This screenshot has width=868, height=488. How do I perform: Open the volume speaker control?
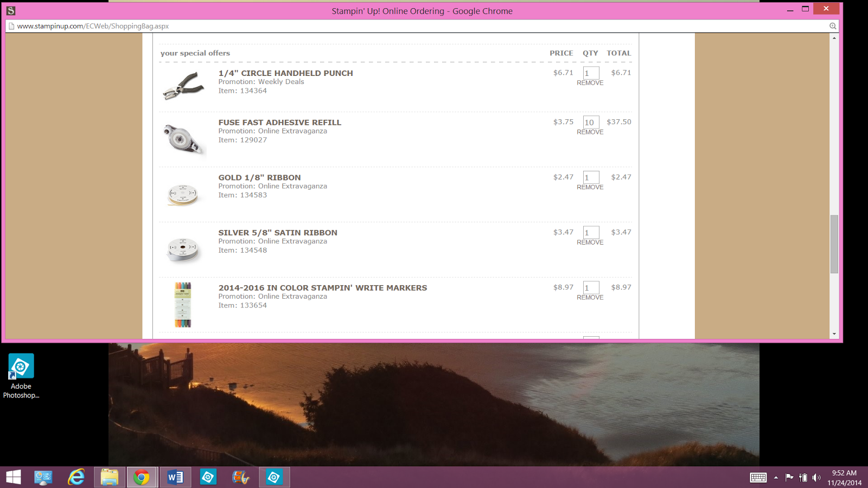pos(816,478)
